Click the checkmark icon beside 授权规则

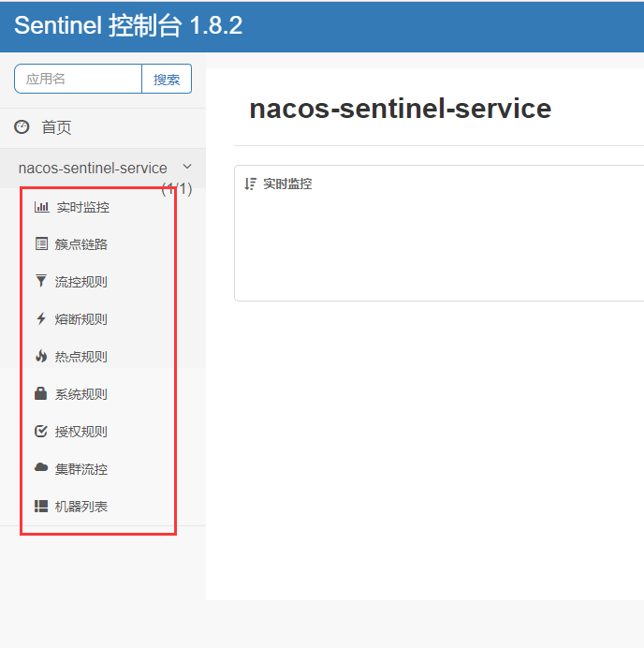pyautogui.click(x=40, y=431)
